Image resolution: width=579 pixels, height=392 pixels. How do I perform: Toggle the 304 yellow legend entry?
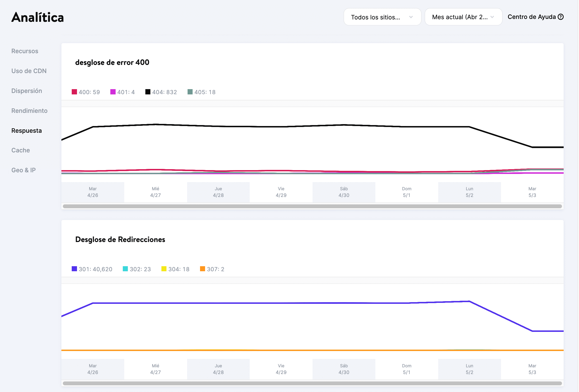[175, 269]
